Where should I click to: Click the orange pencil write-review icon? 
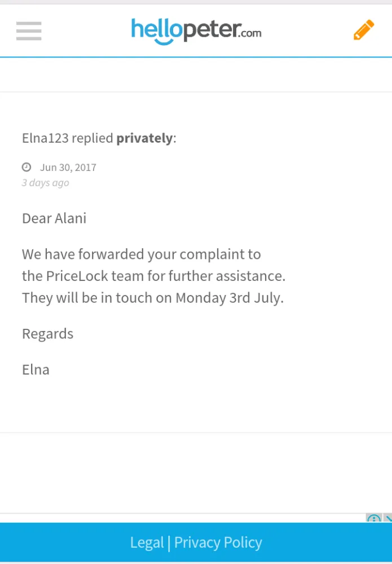(363, 30)
